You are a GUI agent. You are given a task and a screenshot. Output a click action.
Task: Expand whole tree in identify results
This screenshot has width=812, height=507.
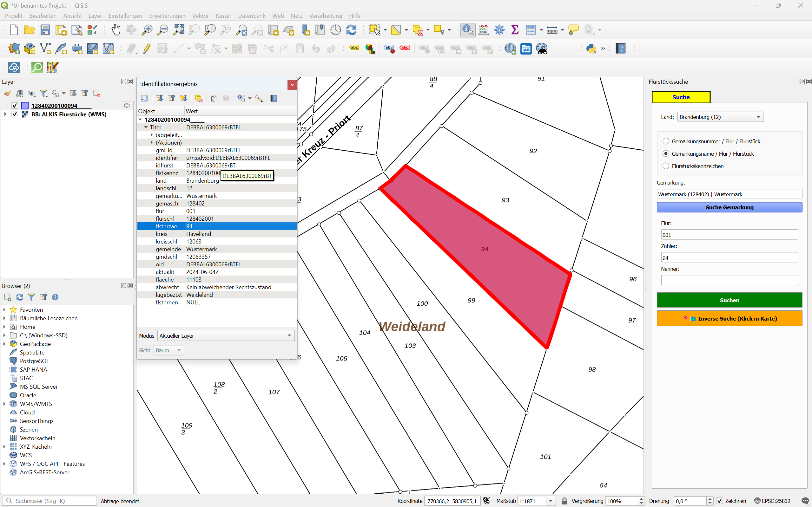point(160,98)
